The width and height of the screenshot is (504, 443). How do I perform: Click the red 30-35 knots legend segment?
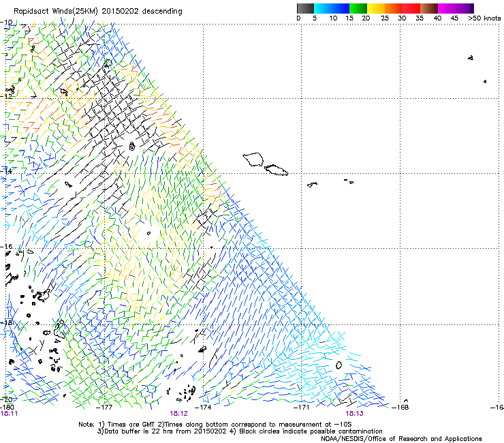[x=411, y=8]
